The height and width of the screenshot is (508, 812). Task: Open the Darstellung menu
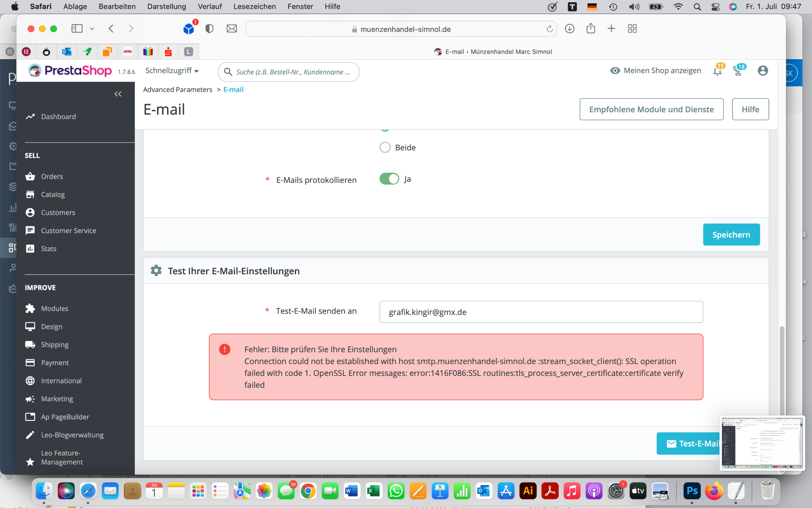point(166,6)
